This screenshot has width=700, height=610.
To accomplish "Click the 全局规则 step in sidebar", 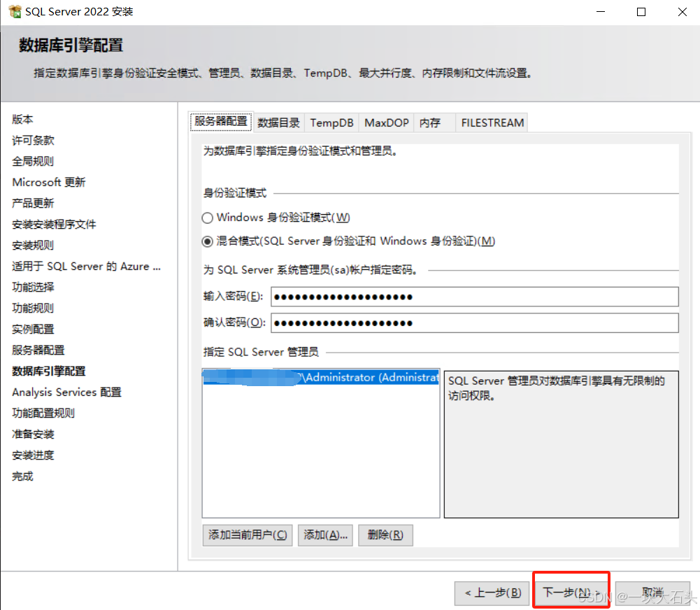I will 33,161.
